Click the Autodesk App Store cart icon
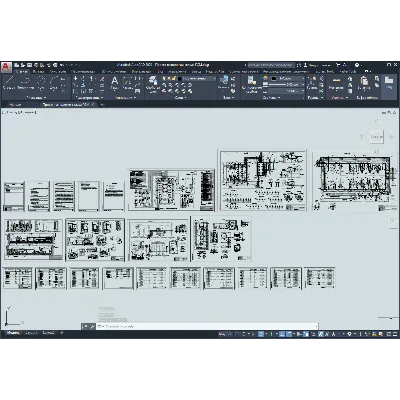The width and height of the screenshot is (400, 400). pyautogui.click(x=338, y=65)
